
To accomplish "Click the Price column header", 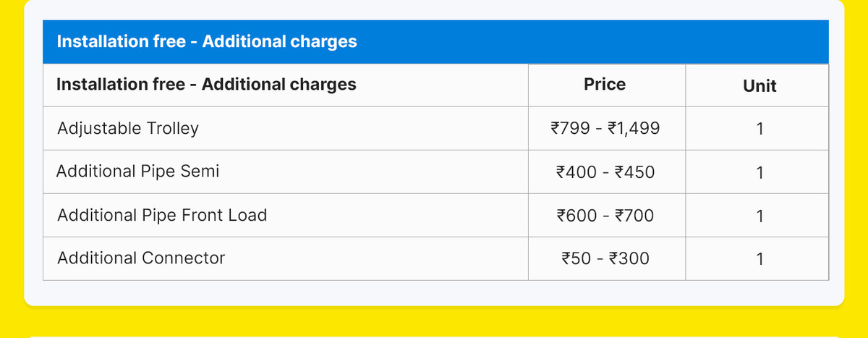I will click(x=605, y=85).
